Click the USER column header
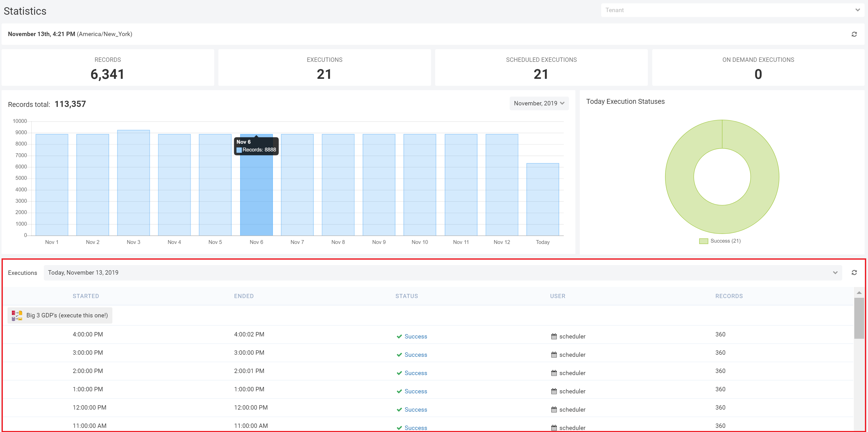 click(x=558, y=296)
